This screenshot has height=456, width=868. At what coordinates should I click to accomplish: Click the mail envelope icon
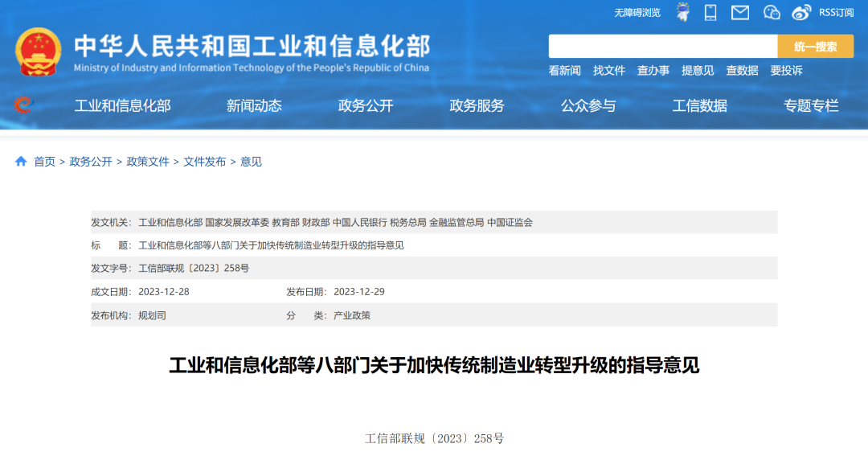[739, 12]
